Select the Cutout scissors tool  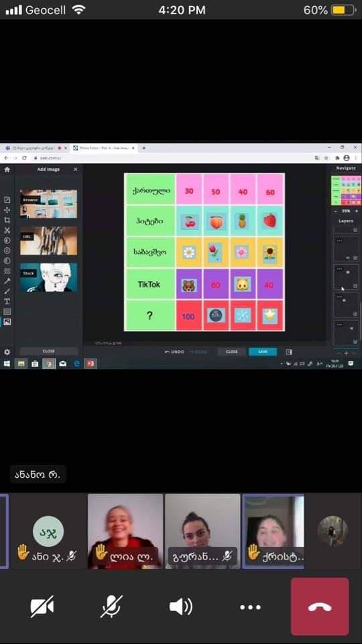tap(7, 231)
